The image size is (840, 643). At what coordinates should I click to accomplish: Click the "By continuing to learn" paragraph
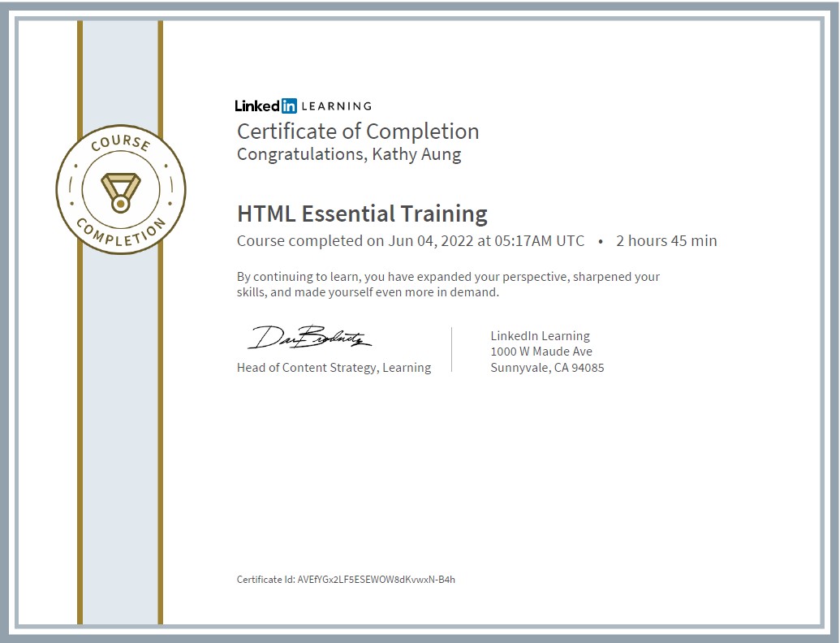pyautogui.click(x=448, y=284)
